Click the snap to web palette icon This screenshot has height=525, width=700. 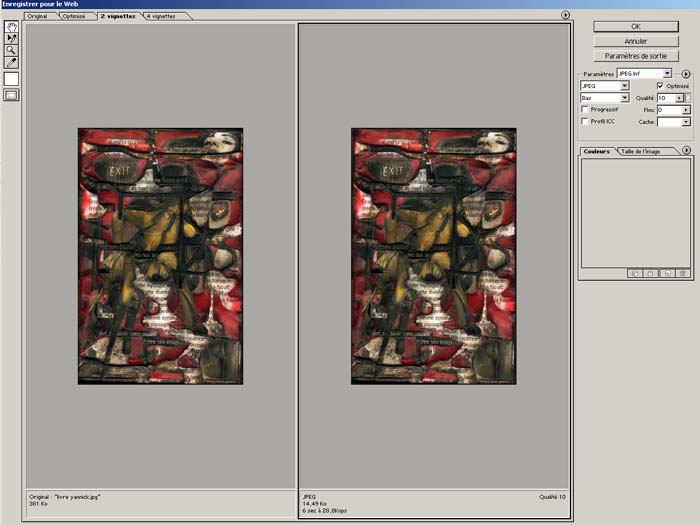point(635,273)
